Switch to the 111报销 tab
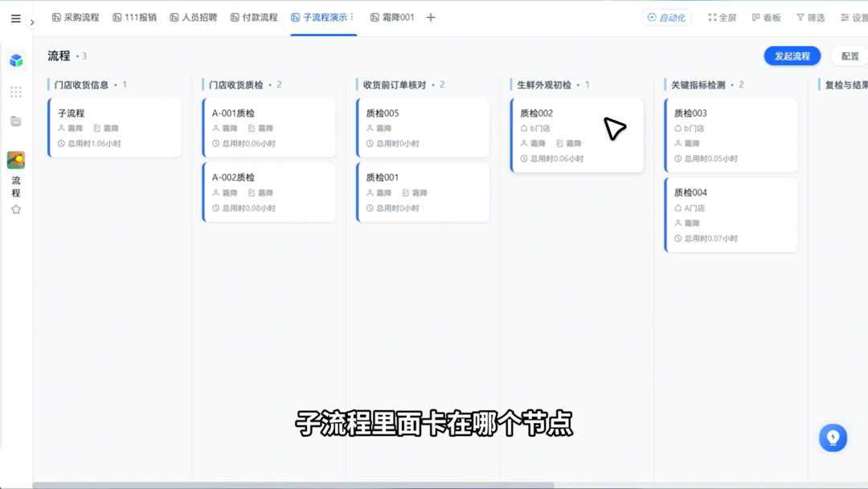Screen dimensions: 868x489 coord(134,17)
